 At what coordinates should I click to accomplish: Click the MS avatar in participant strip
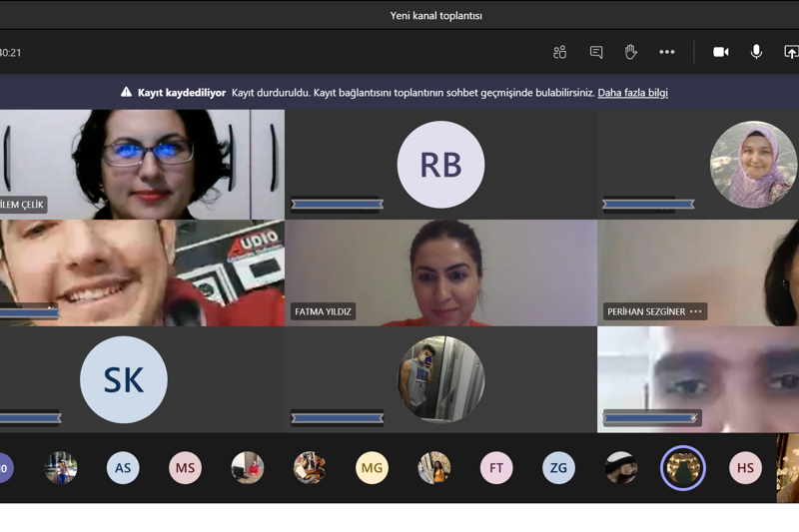coord(185,467)
